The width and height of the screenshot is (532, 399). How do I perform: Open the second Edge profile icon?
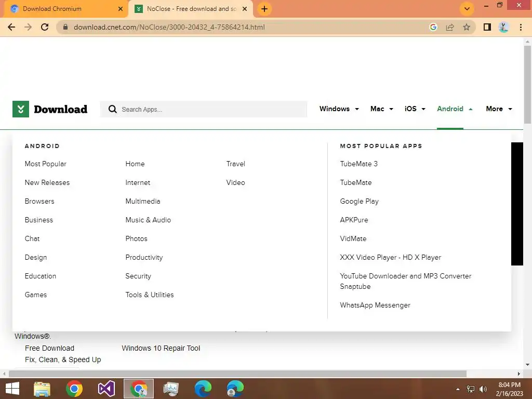click(x=235, y=389)
